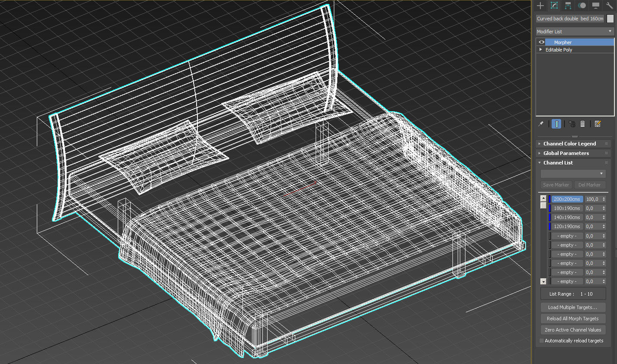
Task: Click the channel list scrollbar thumb
Action: pos(543,205)
